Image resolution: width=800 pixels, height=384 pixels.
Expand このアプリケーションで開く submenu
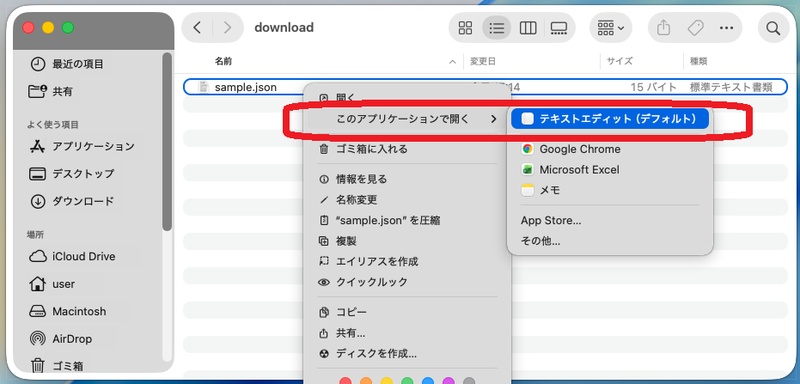pyautogui.click(x=407, y=119)
